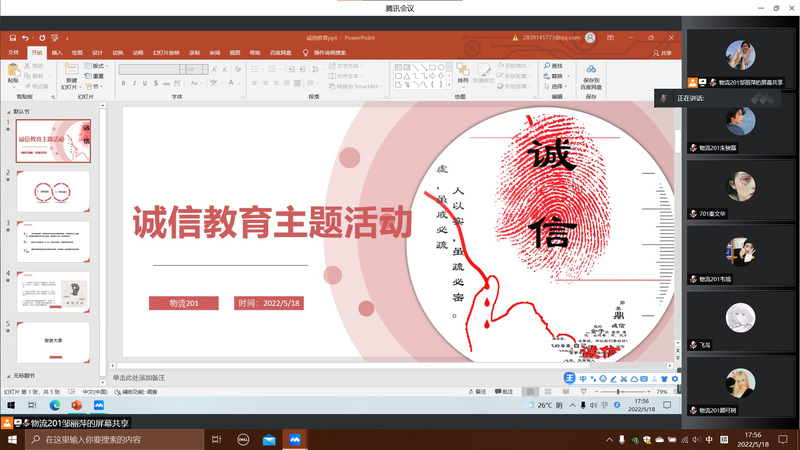
Task: Click the Share button in the top right
Action: pos(664,52)
